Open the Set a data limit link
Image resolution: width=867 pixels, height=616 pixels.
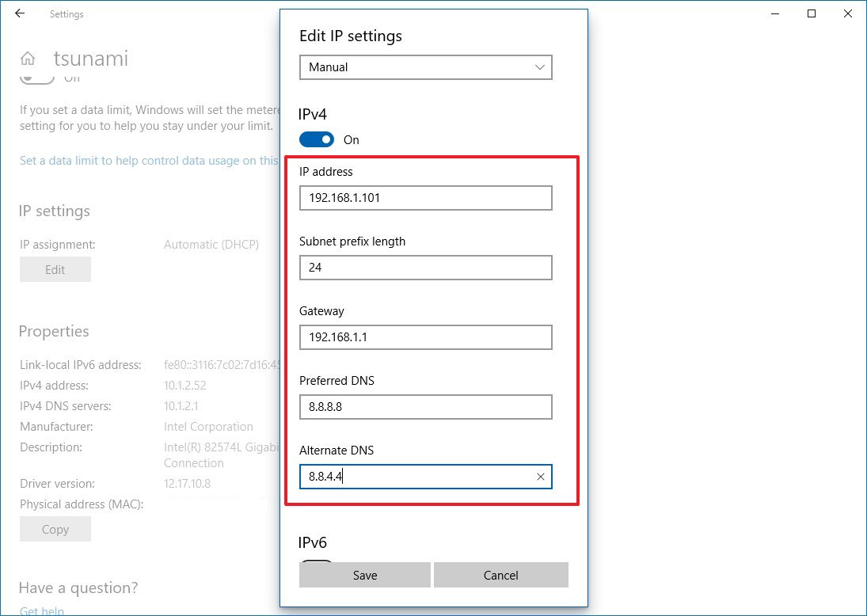150,161
